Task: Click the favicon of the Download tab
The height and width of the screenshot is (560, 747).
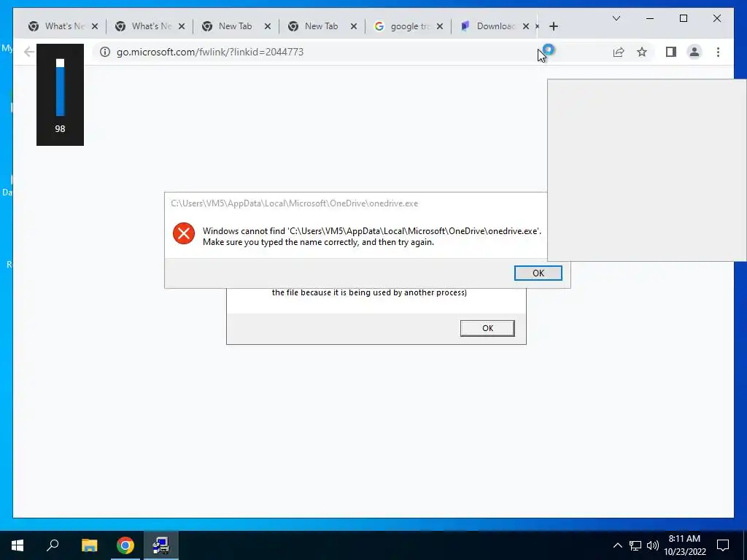Action: 465,26
